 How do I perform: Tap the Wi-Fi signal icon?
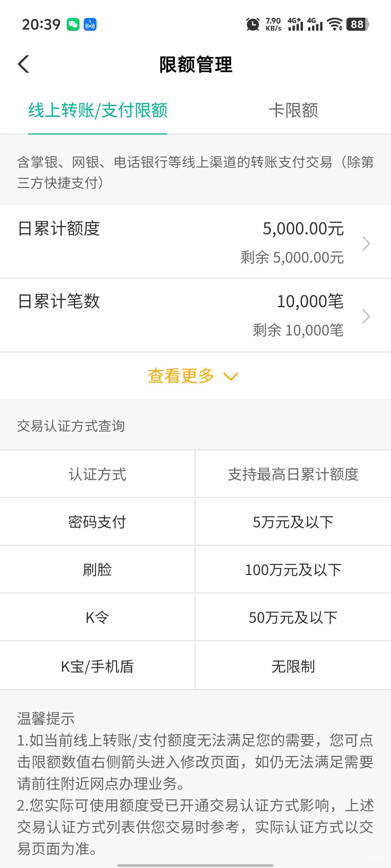[335, 24]
